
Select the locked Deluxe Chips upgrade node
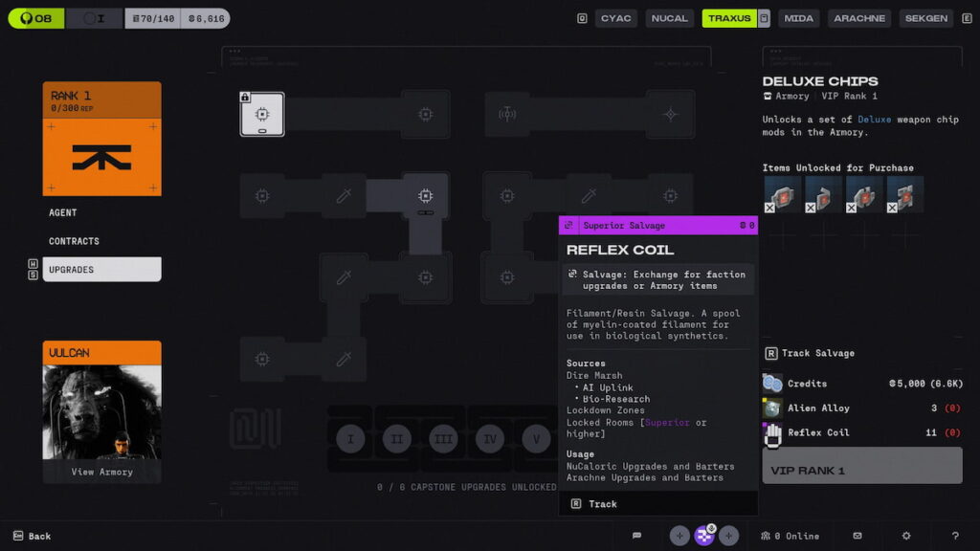click(x=261, y=114)
